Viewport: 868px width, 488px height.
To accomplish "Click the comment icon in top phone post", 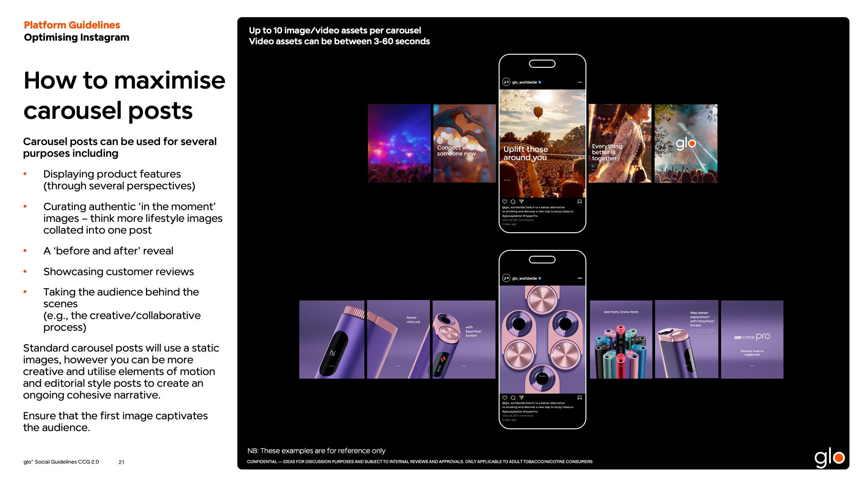I will 513,202.
